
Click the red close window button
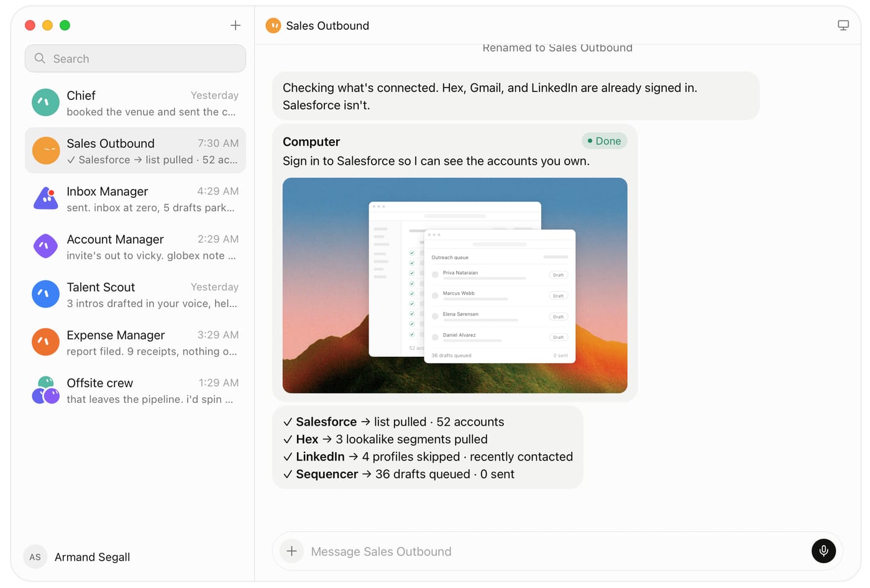click(x=30, y=25)
